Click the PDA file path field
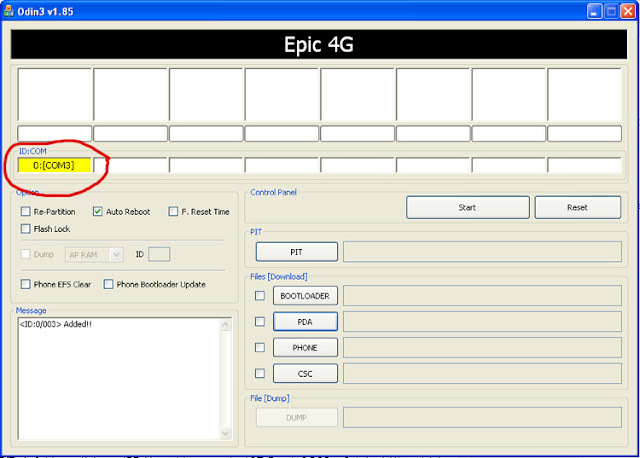The height and width of the screenshot is (458, 640). click(482, 322)
